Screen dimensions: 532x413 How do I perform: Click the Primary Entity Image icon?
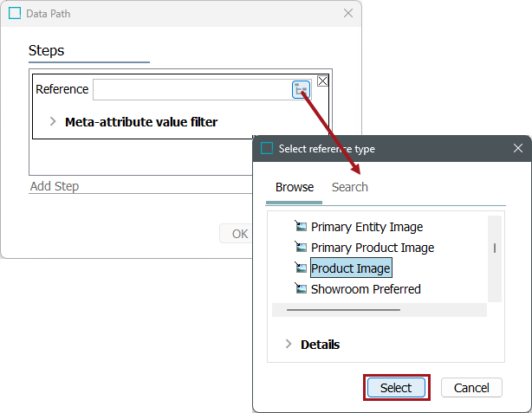tap(301, 227)
